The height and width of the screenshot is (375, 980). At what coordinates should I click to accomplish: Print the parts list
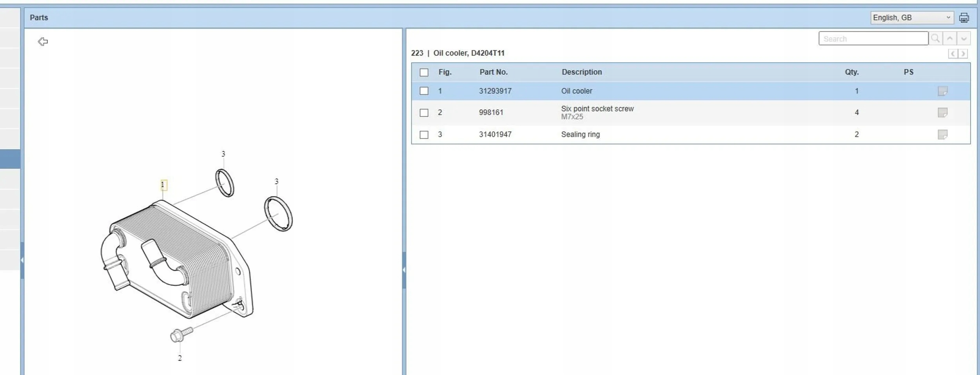(964, 18)
